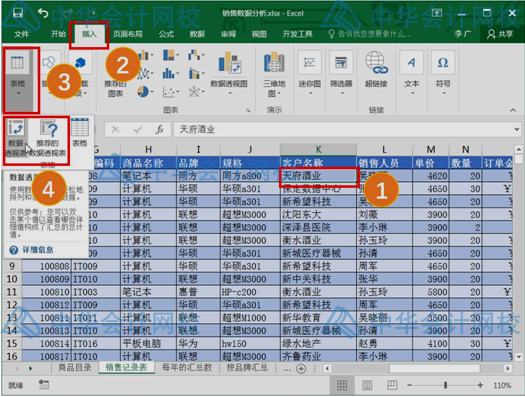525x397 pixels.
Task: Click the 超链接 hyperlink icon
Action: coord(376,63)
